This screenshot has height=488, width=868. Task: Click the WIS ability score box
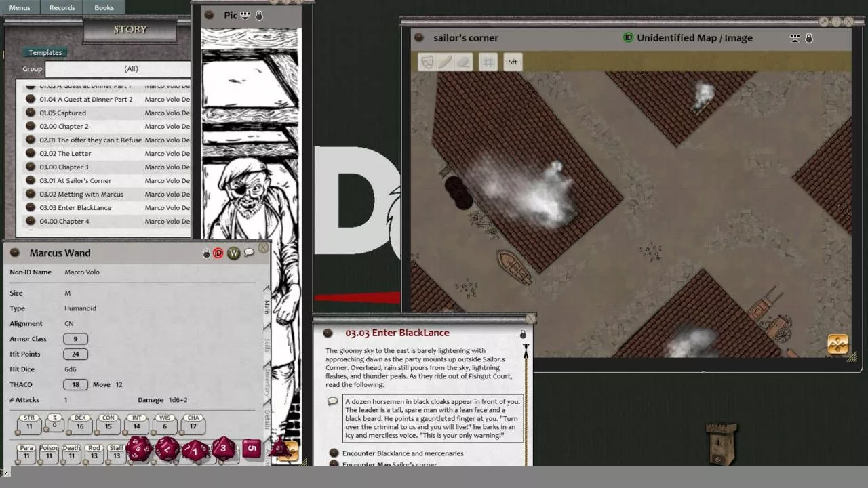(165, 424)
